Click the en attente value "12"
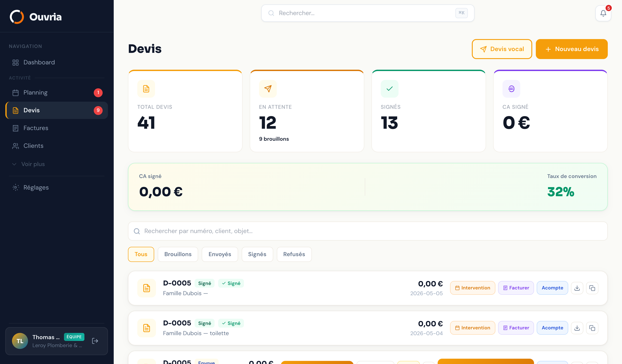This screenshot has height=364, width=622. [x=268, y=123]
